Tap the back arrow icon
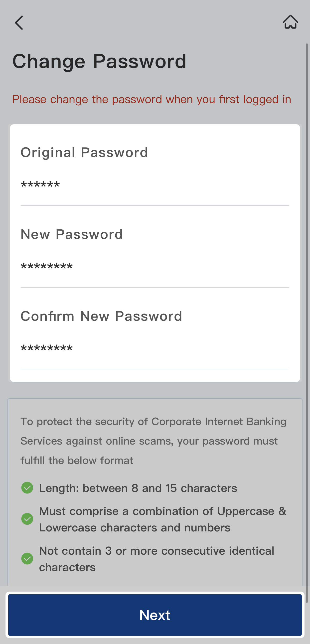 [x=19, y=23]
